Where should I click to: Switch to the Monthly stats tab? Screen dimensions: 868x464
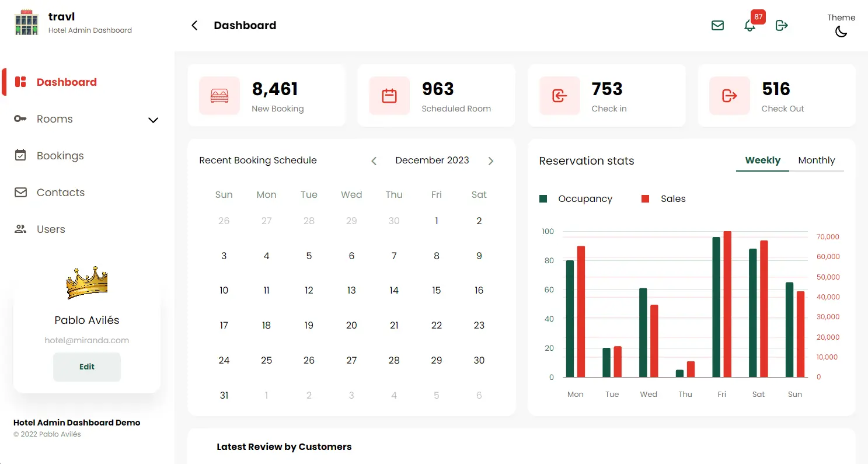[816, 161]
